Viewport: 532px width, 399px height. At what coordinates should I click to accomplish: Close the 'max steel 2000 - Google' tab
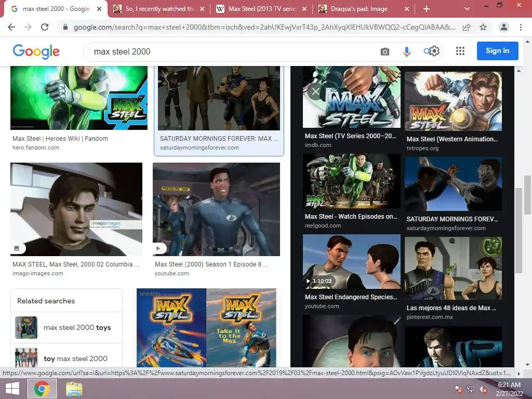click(x=99, y=9)
